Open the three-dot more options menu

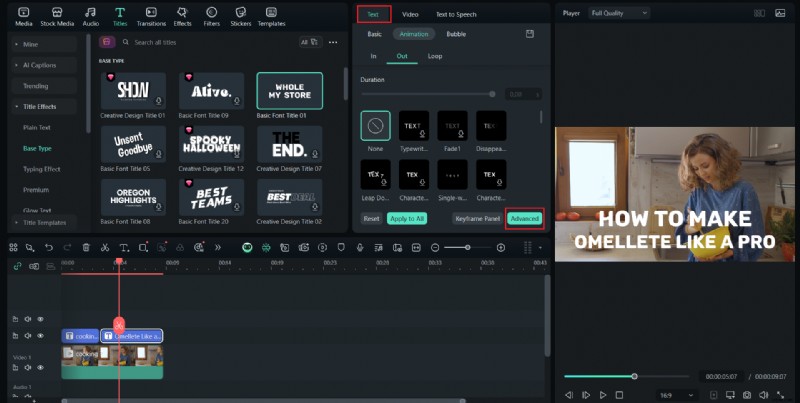(333, 42)
